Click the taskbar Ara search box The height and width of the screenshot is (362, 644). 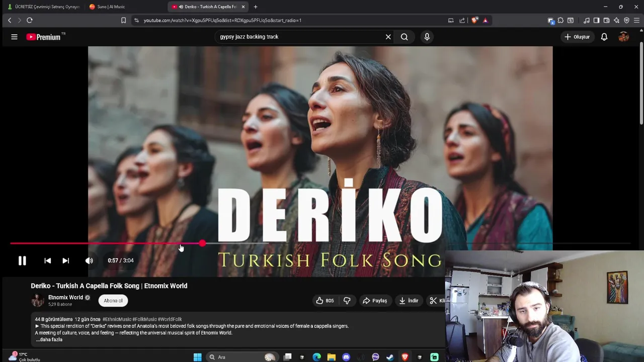pyautogui.click(x=242, y=357)
